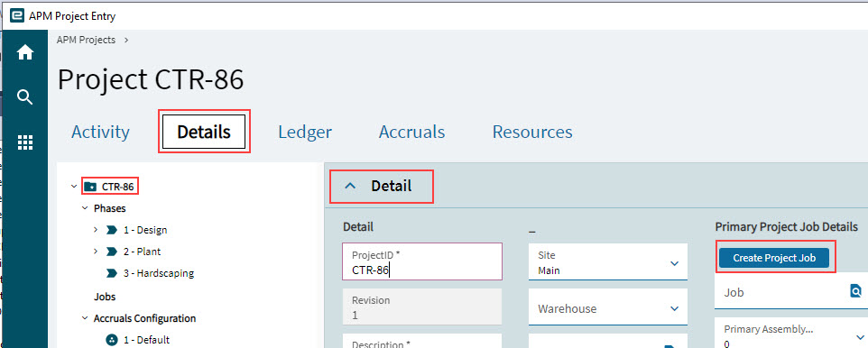Open the apps grid menu icon
This screenshot has width=868, height=348.
point(25,142)
